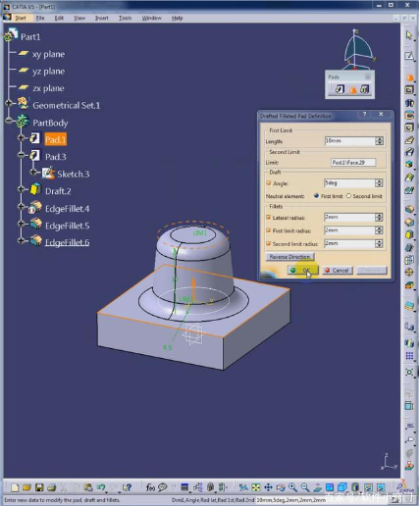420x506 pixels.
Task: Collapse the PartBody tree node
Action: click(9, 121)
